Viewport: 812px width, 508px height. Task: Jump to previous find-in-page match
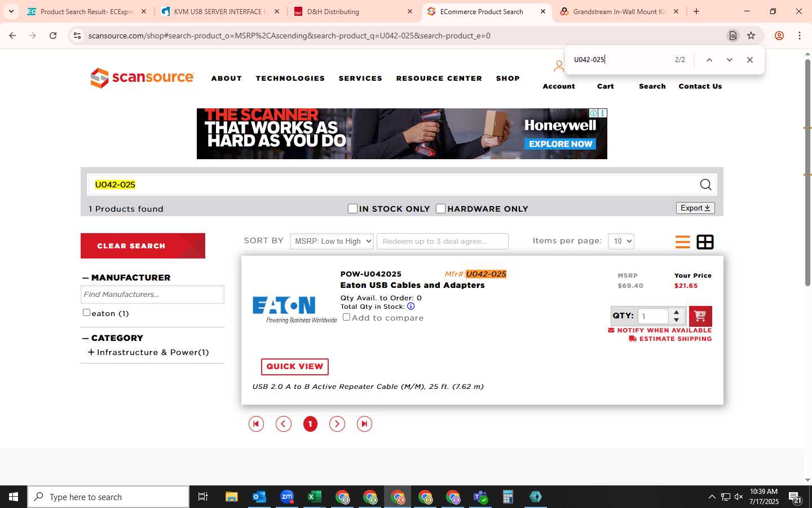pyautogui.click(x=709, y=60)
